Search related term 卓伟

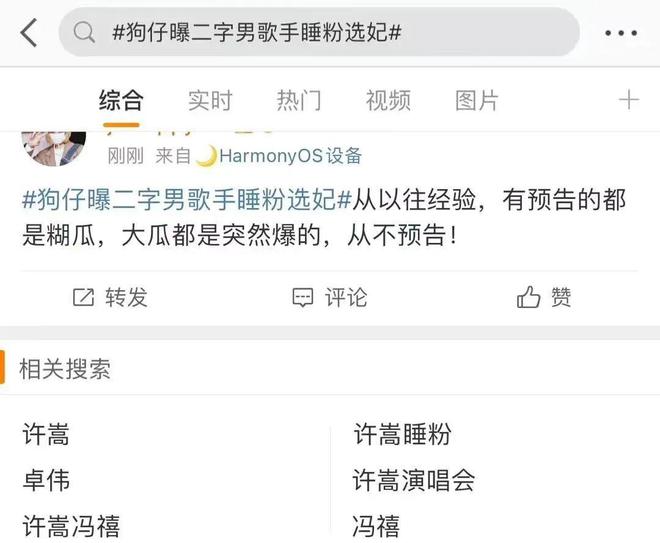(46, 480)
